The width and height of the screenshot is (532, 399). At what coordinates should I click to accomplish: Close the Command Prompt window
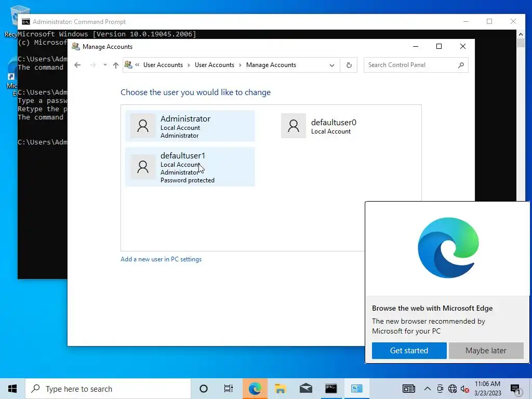pos(513,21)
